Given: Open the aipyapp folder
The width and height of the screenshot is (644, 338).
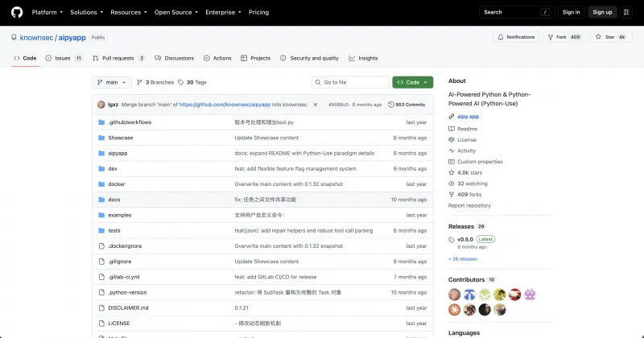Looking at the screenshot, I should tap(118, 153).
